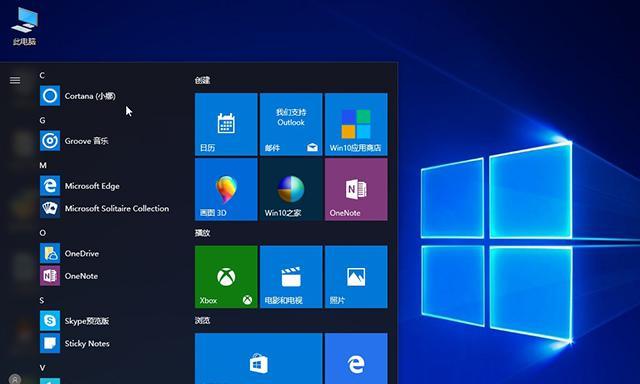Image resolution: width=640 pixels, height=384 pixels.
Task: Jump to letter C section header
Action: point(42,75)
